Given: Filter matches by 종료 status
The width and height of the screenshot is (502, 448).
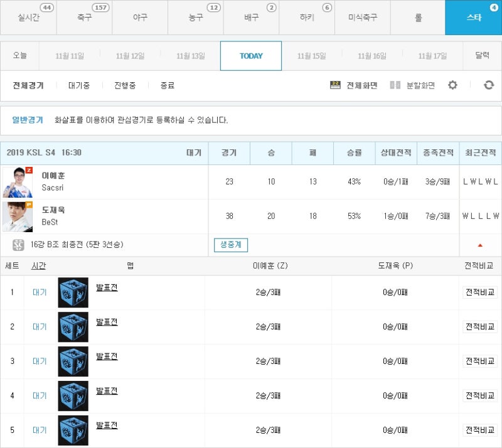Looking at the screenshot, I should 168,85.
